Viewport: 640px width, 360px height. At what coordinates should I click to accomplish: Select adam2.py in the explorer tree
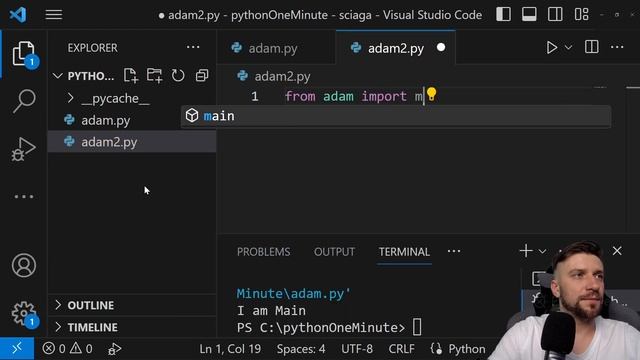pyautogui.click(x=132, y=142)
